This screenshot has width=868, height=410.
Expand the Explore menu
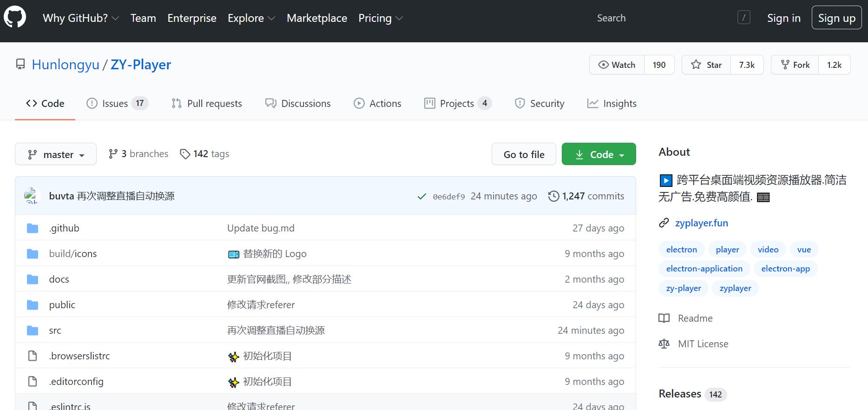[x=251, y=18]
